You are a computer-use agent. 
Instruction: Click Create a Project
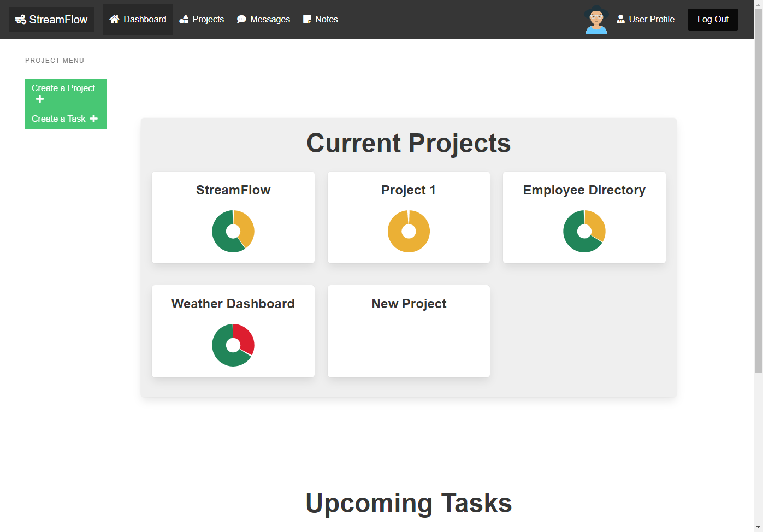pos(66,94)
